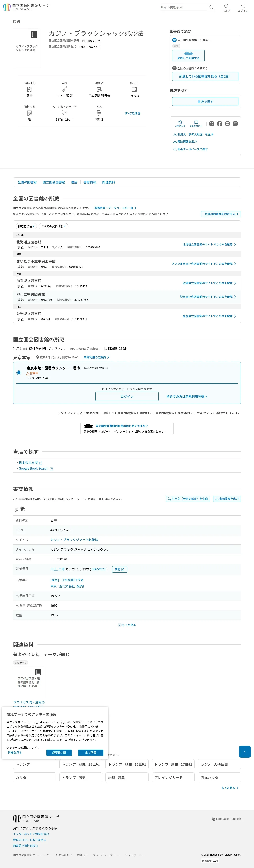Open the 都道府県順 dropdown

[26, 226]
